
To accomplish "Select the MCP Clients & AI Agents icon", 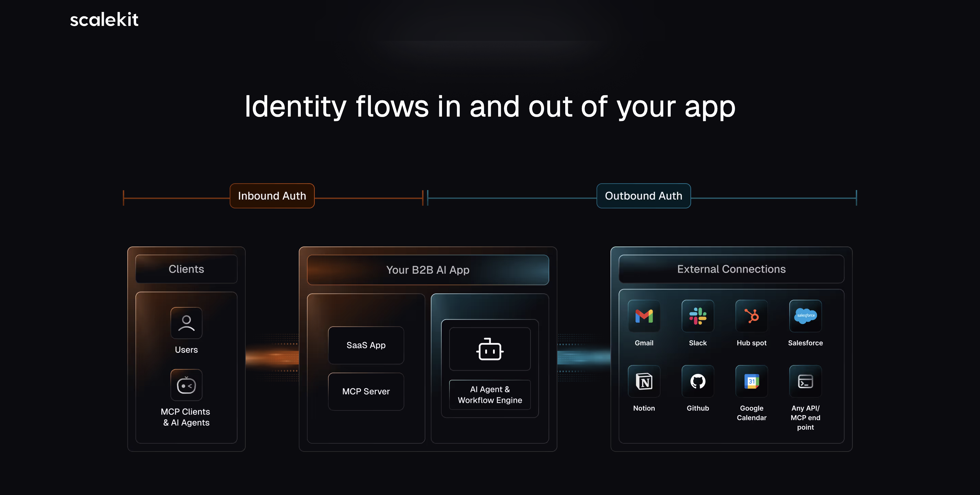I will tap(186, 385).
